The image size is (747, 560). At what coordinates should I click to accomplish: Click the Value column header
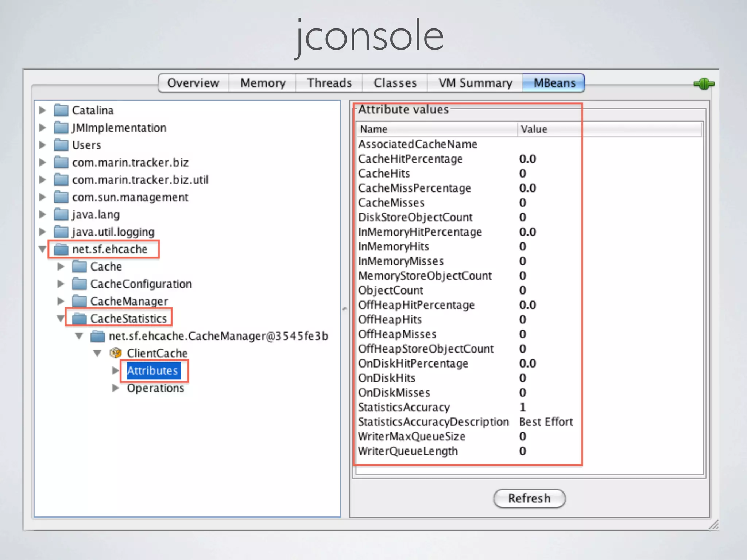(609, 129)
